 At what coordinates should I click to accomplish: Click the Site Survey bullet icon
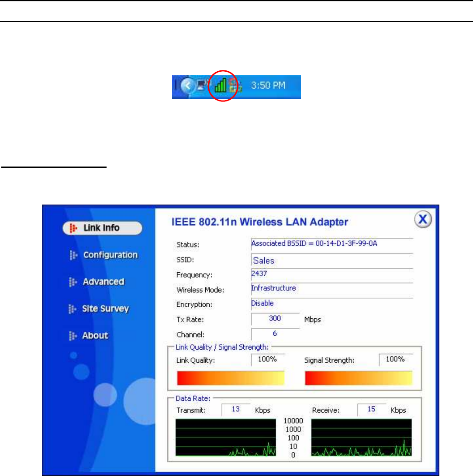pos(72,309)
